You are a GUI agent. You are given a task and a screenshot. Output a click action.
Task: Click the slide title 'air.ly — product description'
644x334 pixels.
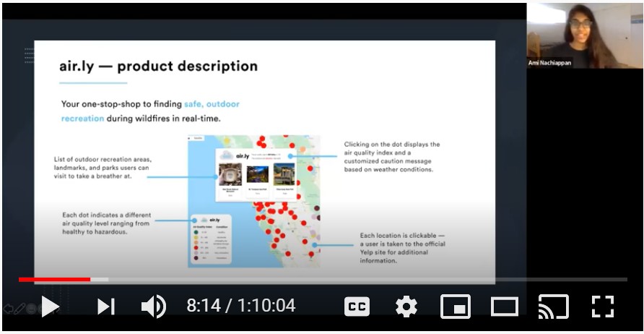tap(159, 67)
